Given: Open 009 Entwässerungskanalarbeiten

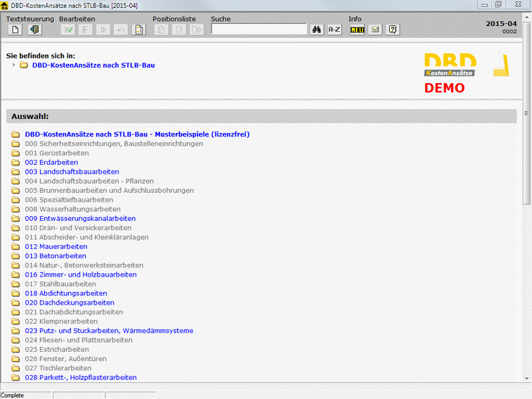Looking at the screenshot, I should tap(80, 219).
